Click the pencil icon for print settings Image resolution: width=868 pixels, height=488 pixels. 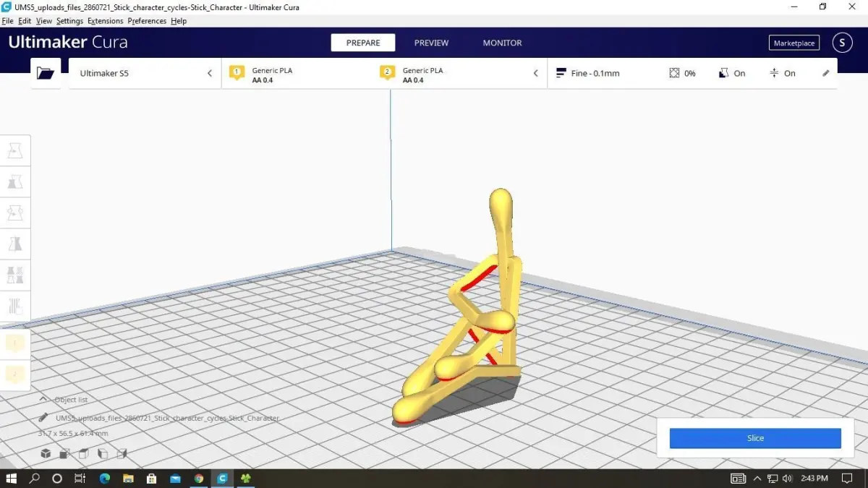click(826, 73)
